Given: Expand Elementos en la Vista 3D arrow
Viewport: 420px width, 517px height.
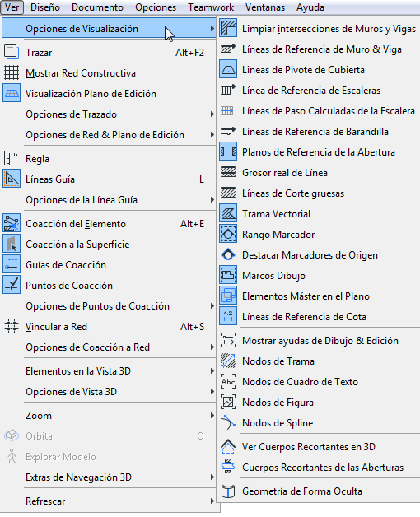Looking at the screenshot, I should point(212,371).
